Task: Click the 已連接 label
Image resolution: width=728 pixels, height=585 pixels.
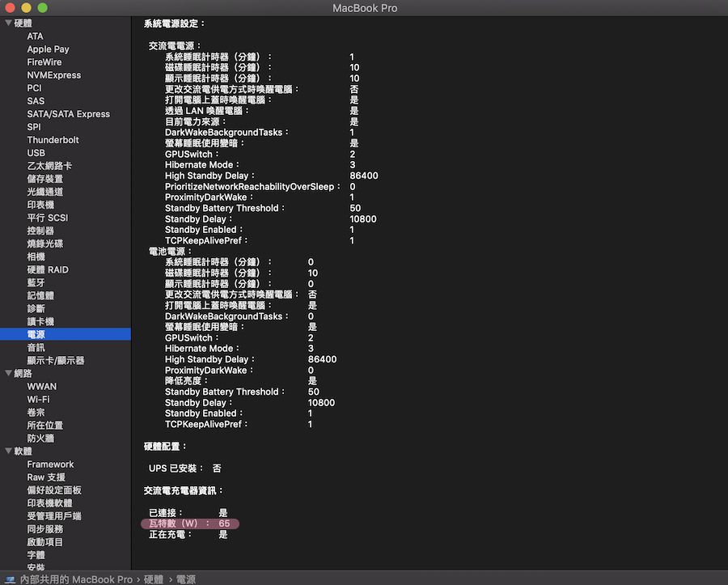Action: click(x=165, y=513)
